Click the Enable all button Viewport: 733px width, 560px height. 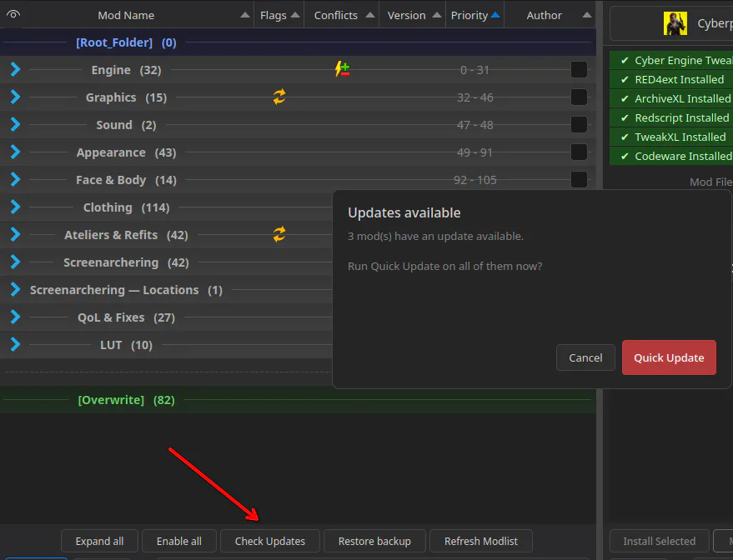tap(179, 541)
